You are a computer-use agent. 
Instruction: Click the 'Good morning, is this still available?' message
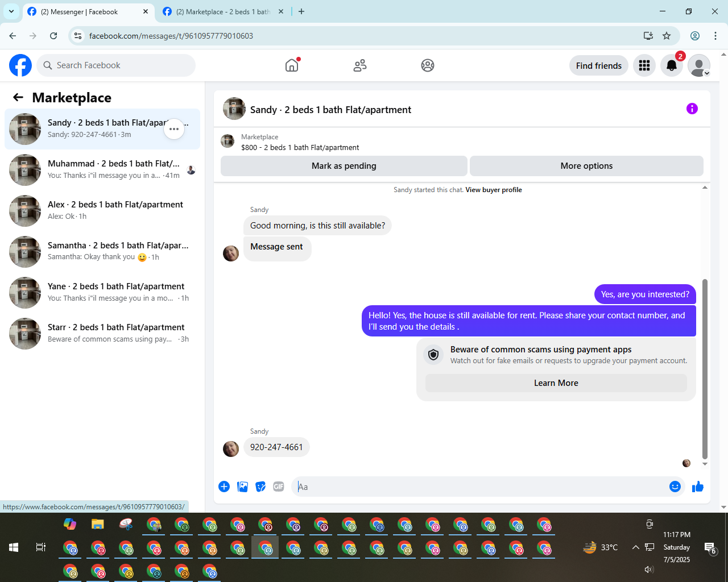pyautogui.click(x=317, y=226)
